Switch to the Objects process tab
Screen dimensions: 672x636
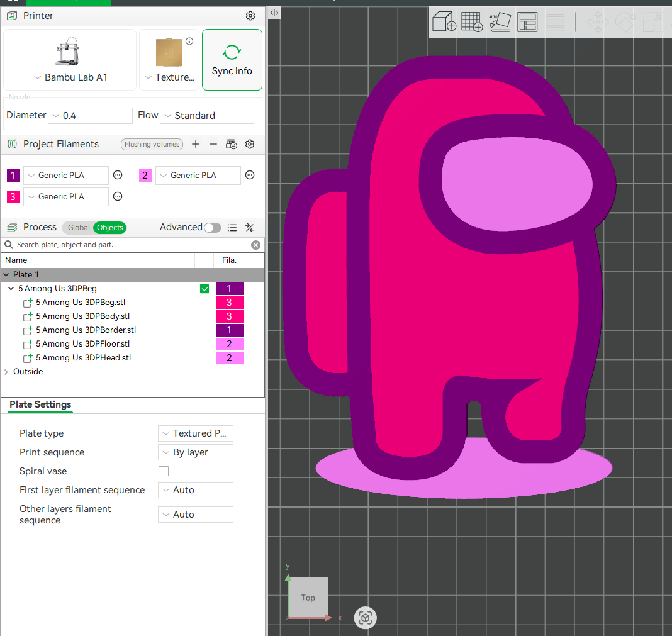coord(109,227)
